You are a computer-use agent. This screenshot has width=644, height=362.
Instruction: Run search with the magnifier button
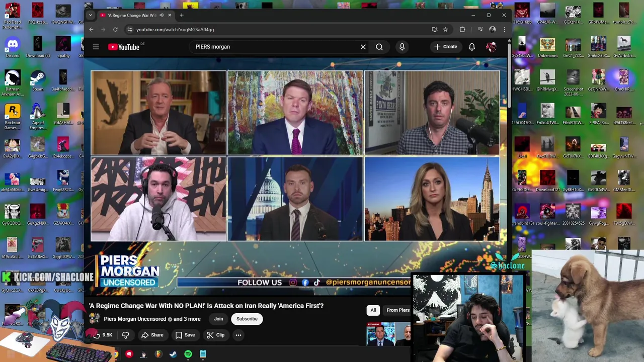pos(379,47)
